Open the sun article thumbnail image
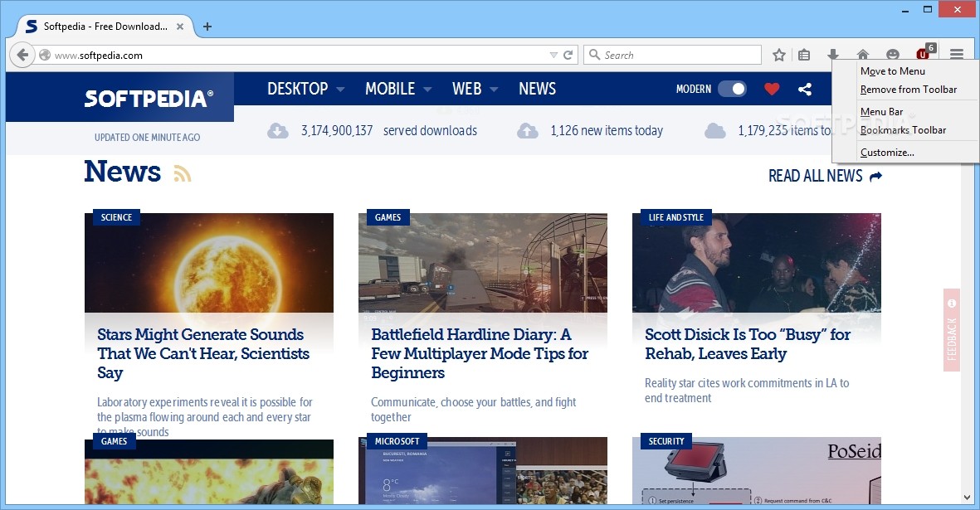This screenshot has height=510, width=980. tap(209, 263)
